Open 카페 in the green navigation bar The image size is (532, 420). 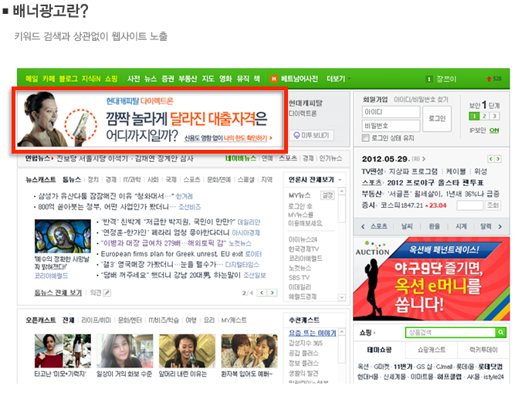pos(49,79)
